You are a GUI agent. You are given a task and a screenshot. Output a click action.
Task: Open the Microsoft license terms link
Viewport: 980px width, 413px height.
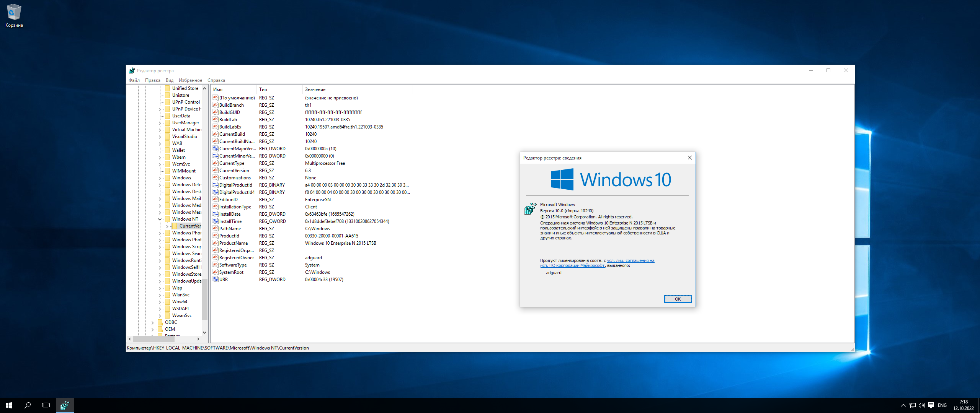coord(630,261)
